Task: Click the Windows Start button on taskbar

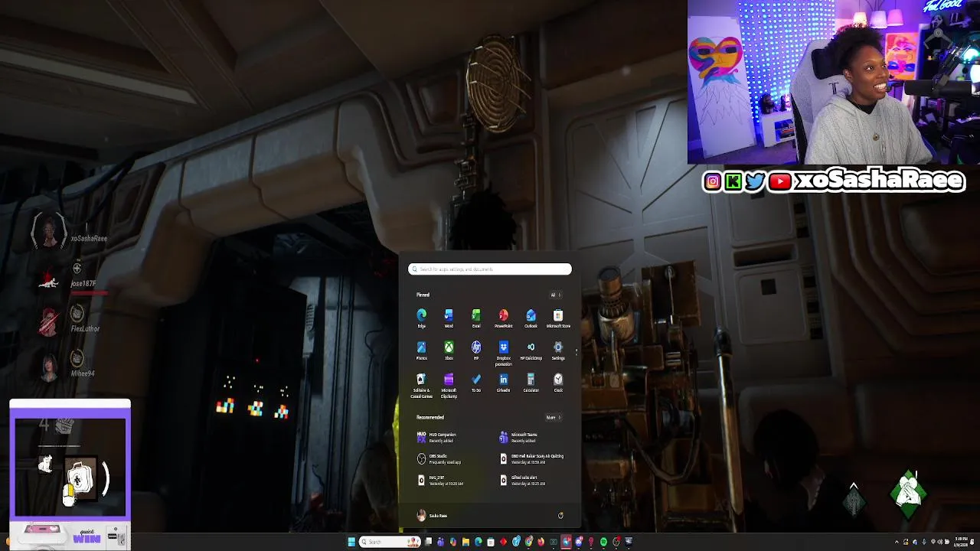Action: point(351,542)
